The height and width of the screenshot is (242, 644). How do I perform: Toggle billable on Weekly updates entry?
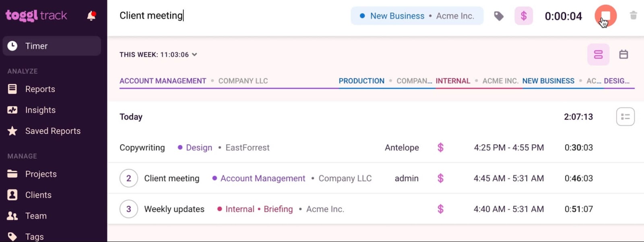[x=441, y=209]
